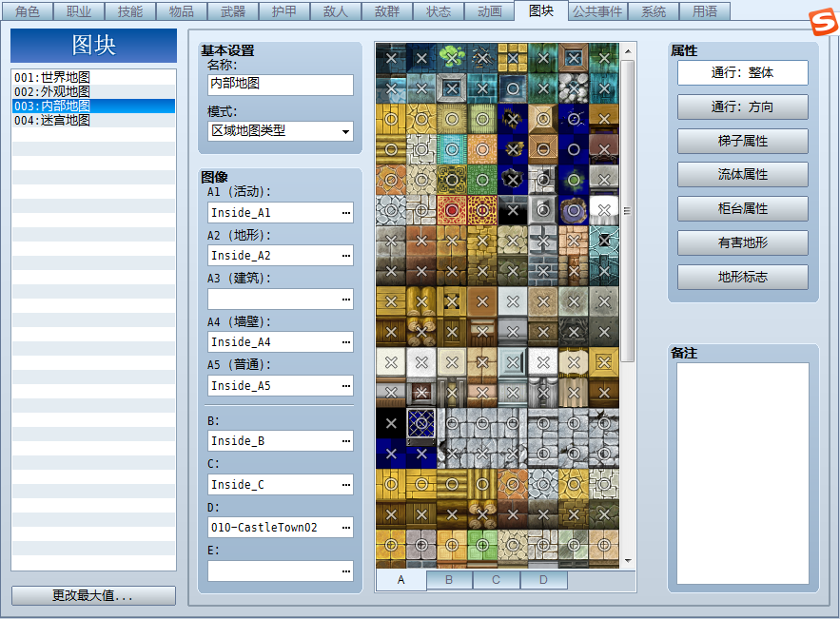Click the white pebble rocks water tile
840x619 pixels.
pyautogui.click(x=574, y=88)
